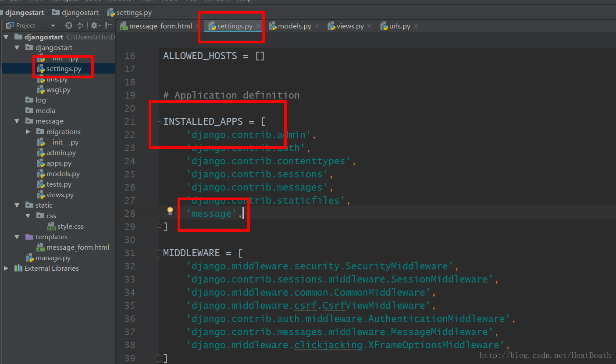This screenshot has height=364, width=616.
Task: Collapse the static folder
Action: [17, 205]
